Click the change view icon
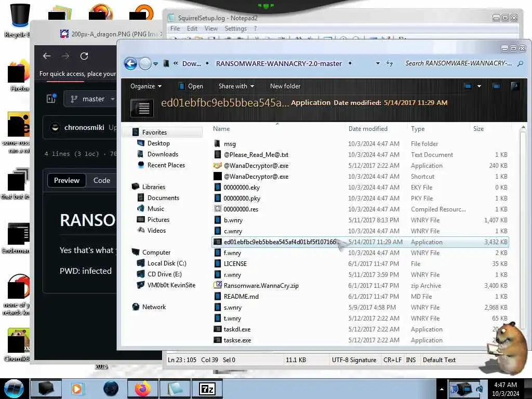Image resolution: width=532 pixels, height=399 pixels. click(x=468, y=86)
